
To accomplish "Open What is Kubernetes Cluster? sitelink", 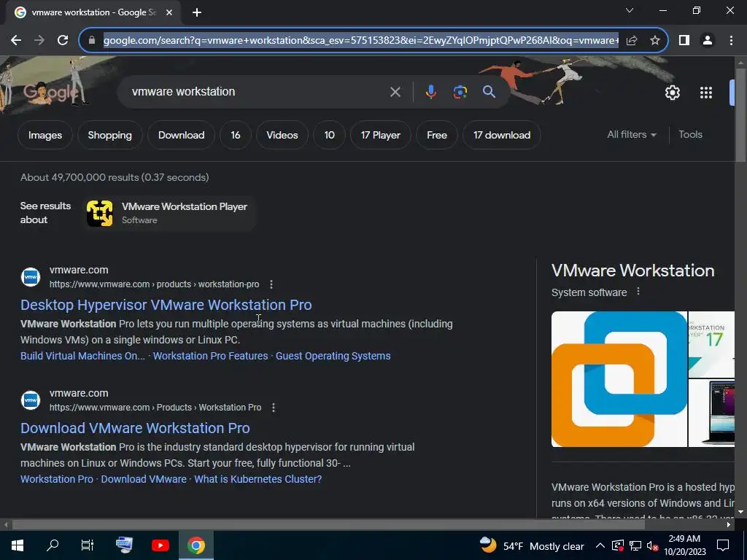I will click(x=258, y=480).
